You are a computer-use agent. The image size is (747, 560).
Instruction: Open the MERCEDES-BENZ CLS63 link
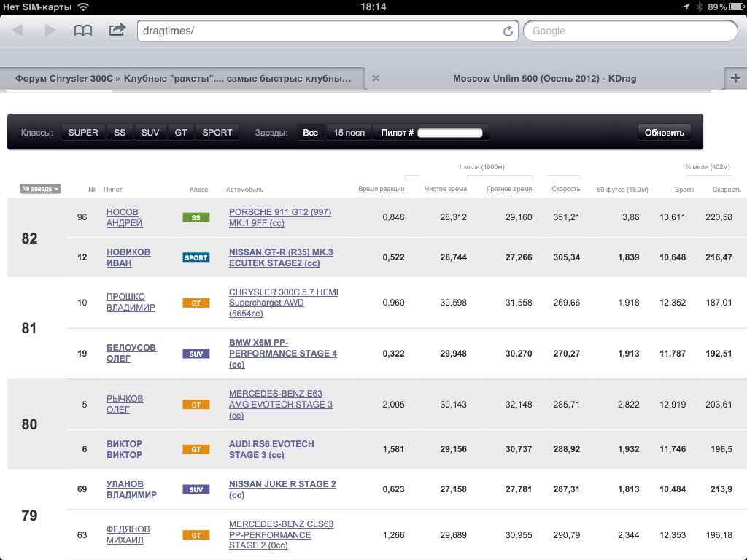(x=281, y=534)
